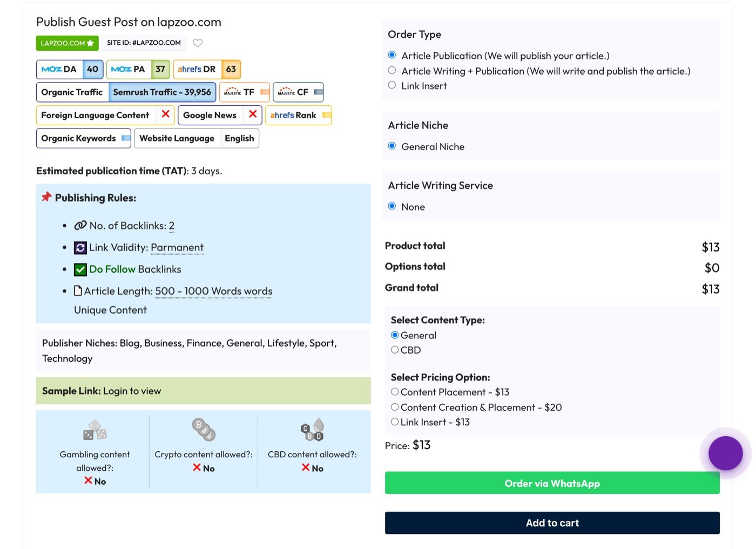The image size is (756, 549).
Task: Click Order via WhatsApp button
Action: pos(552,483)
